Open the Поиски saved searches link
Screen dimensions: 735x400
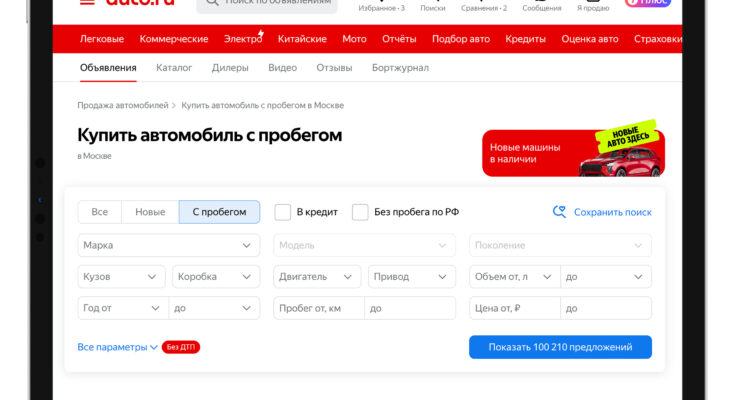433,7
